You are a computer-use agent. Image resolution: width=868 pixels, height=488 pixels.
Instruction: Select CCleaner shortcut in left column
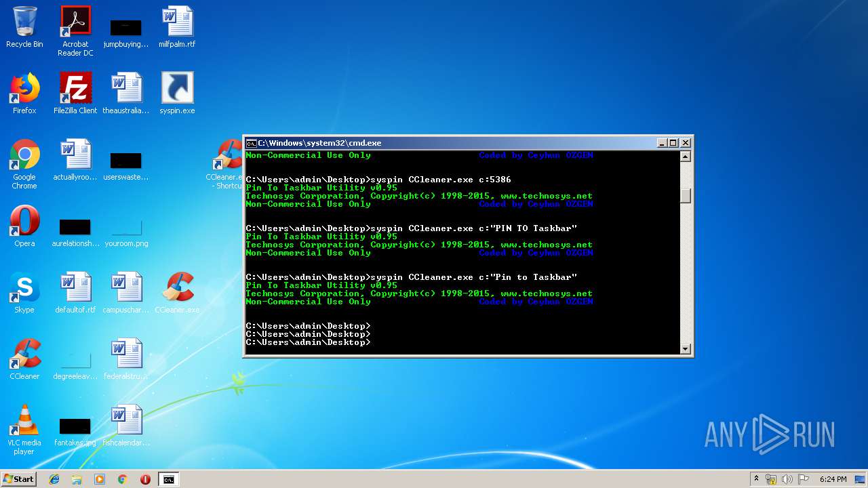click(x=24, y=359)
